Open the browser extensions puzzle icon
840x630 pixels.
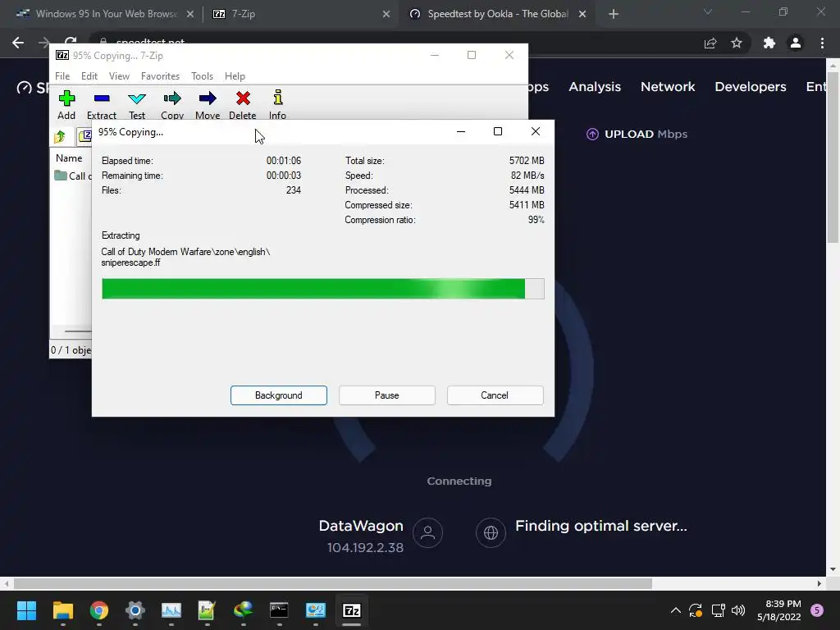point(769,43)
